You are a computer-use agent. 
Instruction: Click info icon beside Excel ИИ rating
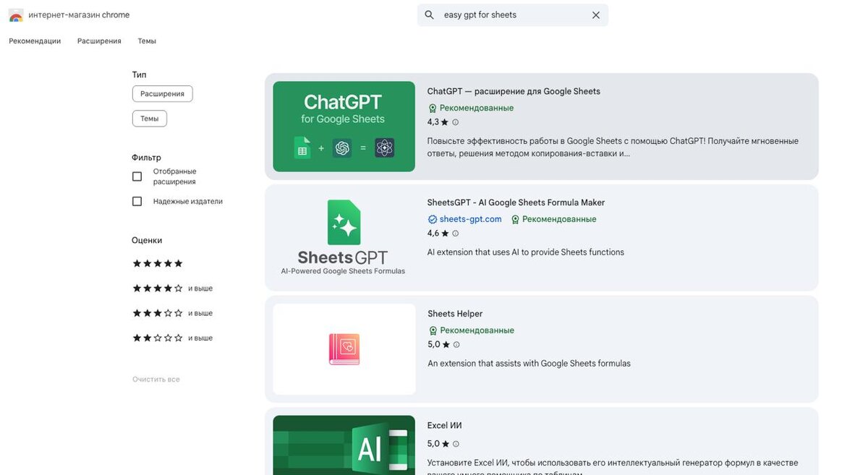pos(456,444)
